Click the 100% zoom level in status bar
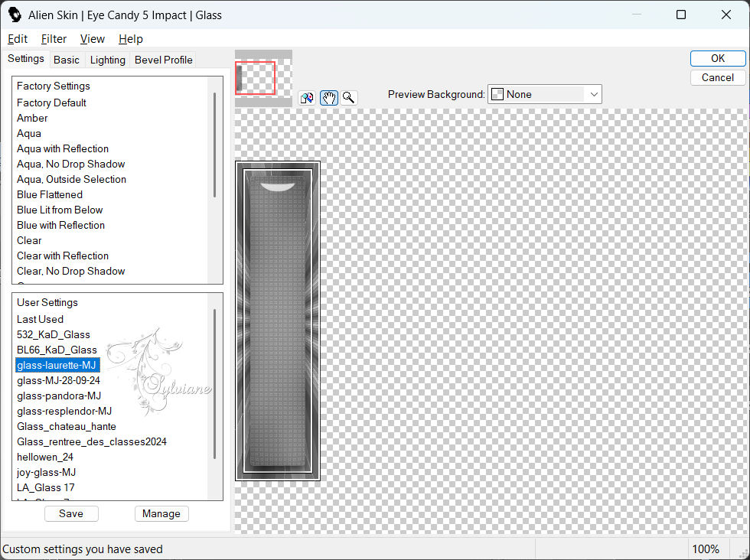Image resolution: width=750 pixels, height=560 pixels. [x=706, y=549]
